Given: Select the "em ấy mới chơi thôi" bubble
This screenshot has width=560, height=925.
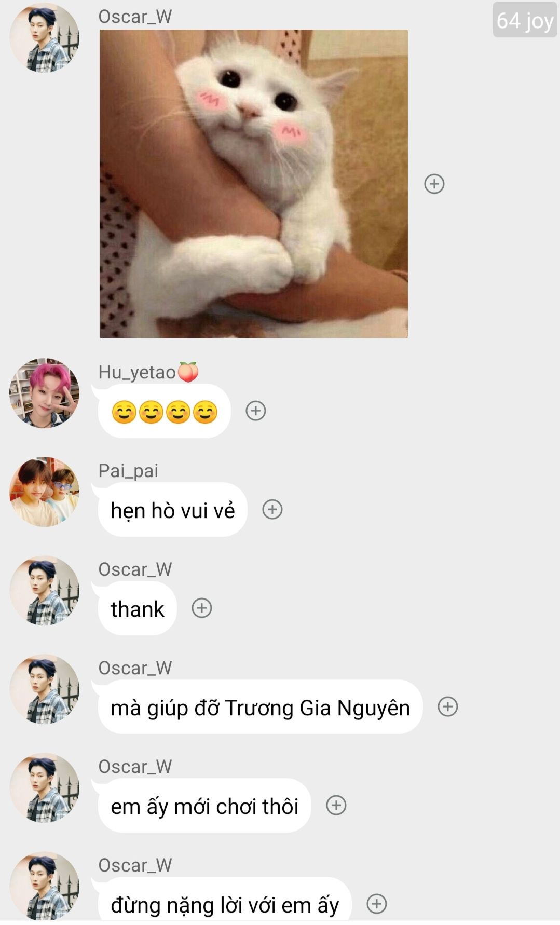Looking at the screenshot, I should tap(204, 806).
